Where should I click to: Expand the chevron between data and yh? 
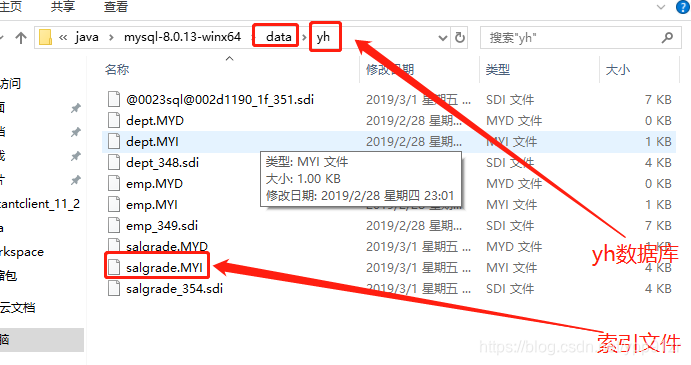304,37
